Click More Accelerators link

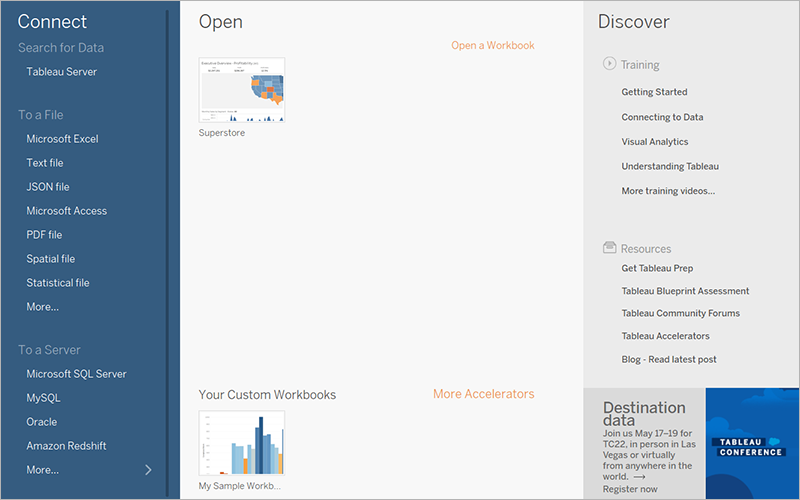pos(484,394)
